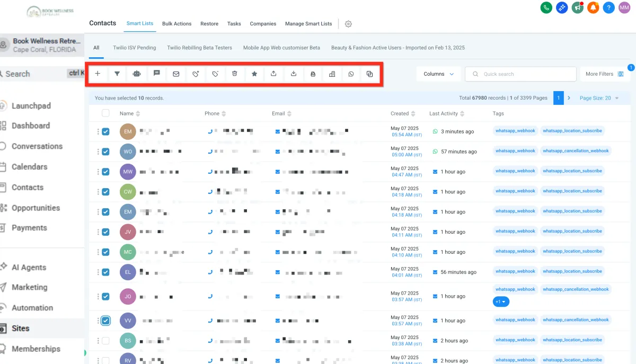The height and width of the screenshot is (364, 636).
Task: Click the Quick search field
Action: coord(520,74)
